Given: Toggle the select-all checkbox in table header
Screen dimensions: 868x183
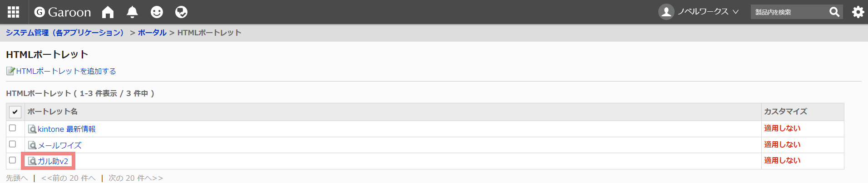Looking at the screenshot, I should pos(15,111).
